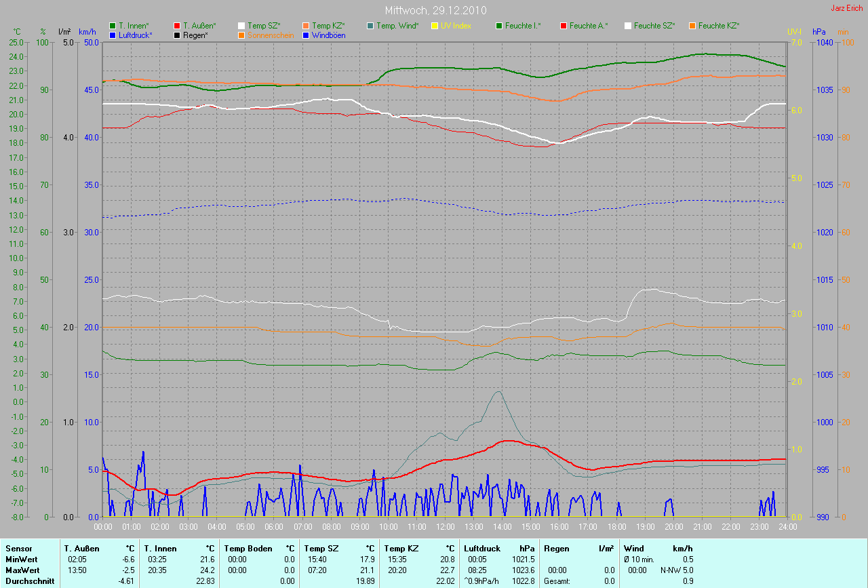Select the "Sonnenschein" legend label
This screenshot has width=868, height=588.
[271, 35]
